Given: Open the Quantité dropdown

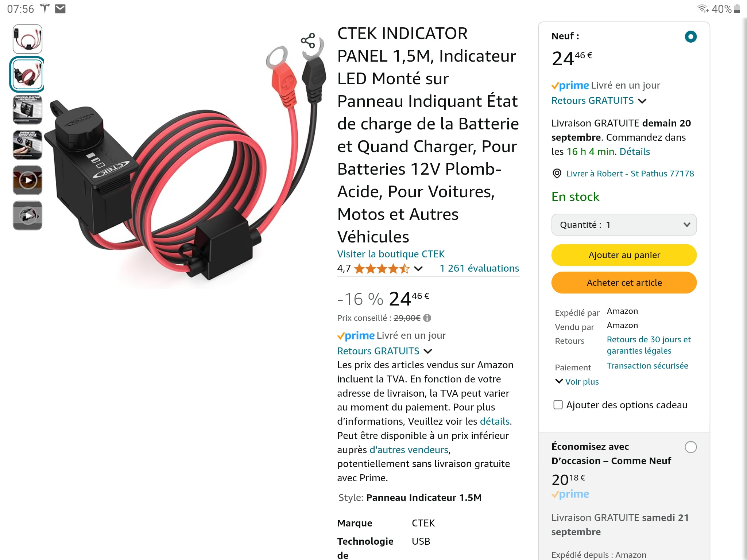Looking at the screenshot, I should pos(624,225).
